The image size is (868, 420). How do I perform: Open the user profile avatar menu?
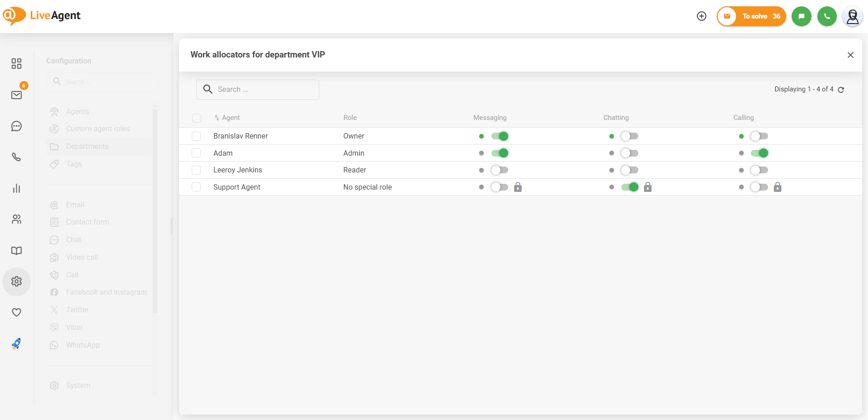click(852, 17)
